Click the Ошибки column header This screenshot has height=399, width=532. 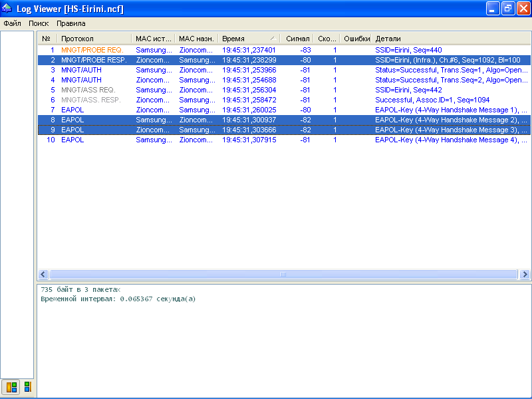pyautogui.click(x=356, y=39)
